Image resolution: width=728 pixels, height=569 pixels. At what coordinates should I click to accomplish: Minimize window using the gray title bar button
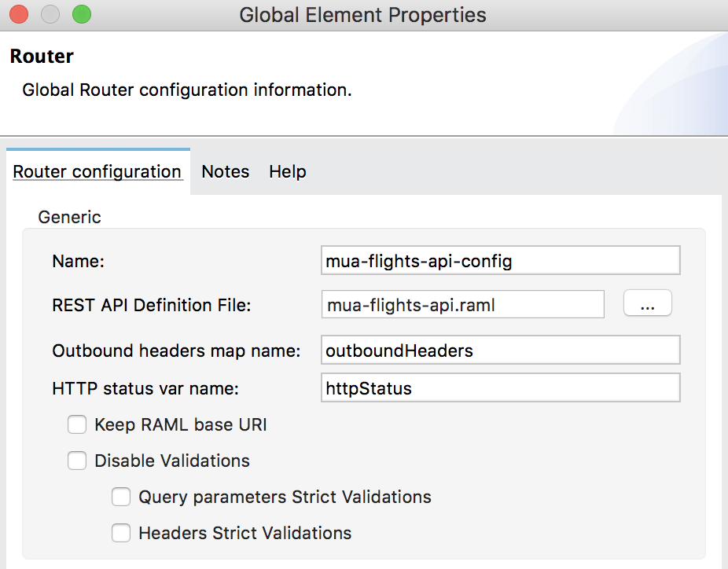pos(50,14)
